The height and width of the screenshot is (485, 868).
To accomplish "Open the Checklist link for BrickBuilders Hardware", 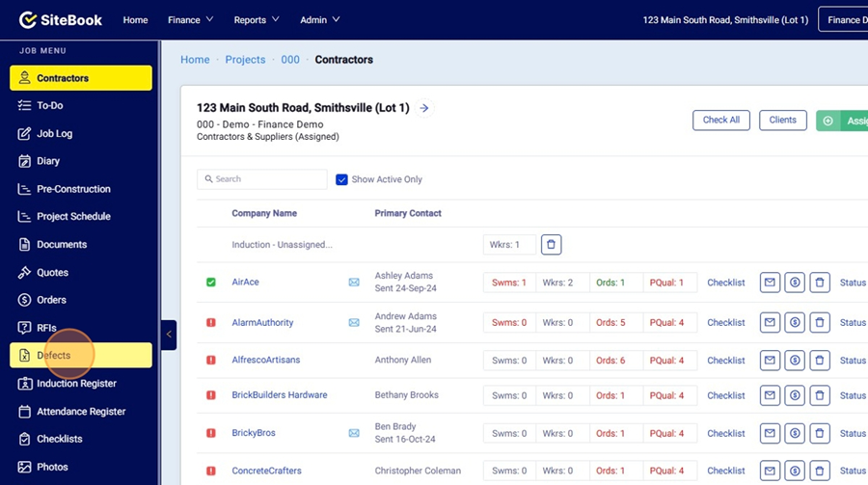I will (725, 395).
